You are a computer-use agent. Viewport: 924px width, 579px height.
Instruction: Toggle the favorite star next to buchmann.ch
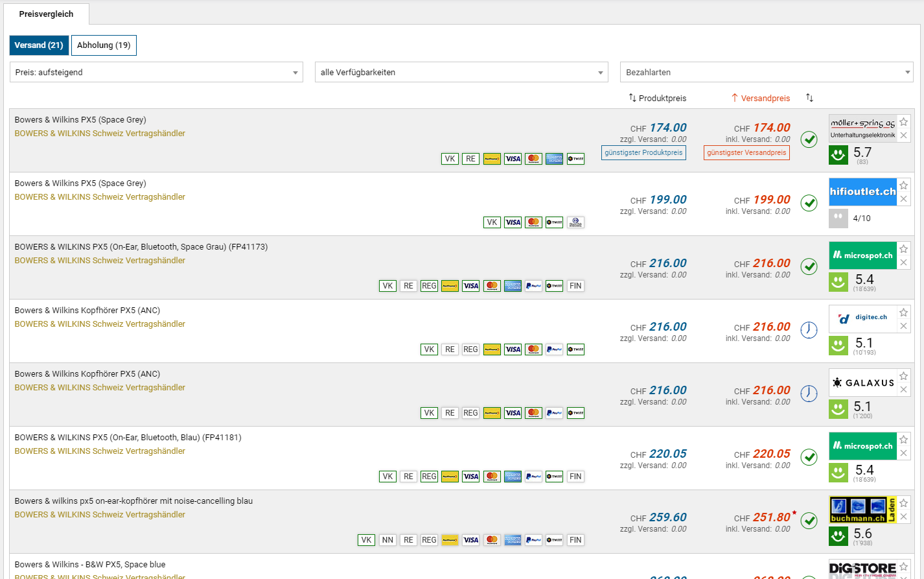(903, 503)
